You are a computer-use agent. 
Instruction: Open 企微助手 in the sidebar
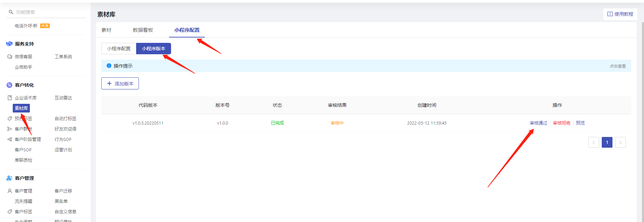point(23,67)
